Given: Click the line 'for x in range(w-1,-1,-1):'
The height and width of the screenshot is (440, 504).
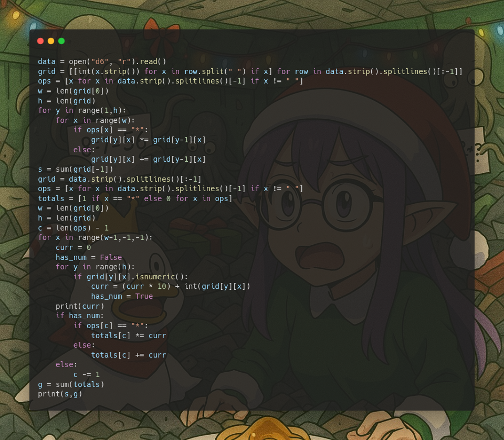Looking at the screenshot, I should [x=95, y=237].
